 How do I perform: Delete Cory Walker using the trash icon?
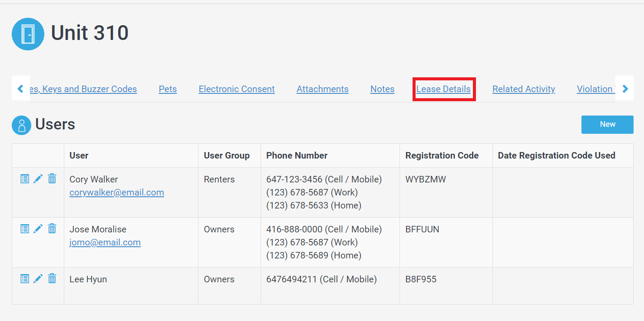(52, 178)
